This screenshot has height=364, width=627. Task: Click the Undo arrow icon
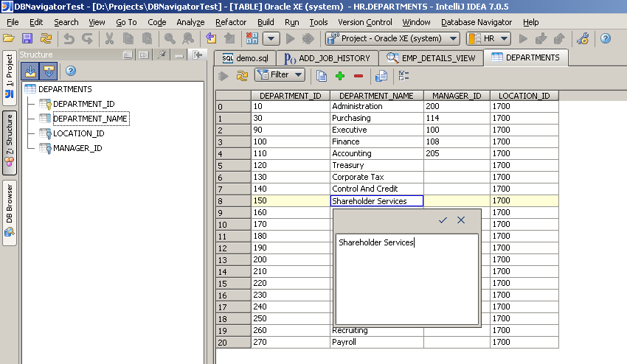pyautogui.click(x=69, y=39)
